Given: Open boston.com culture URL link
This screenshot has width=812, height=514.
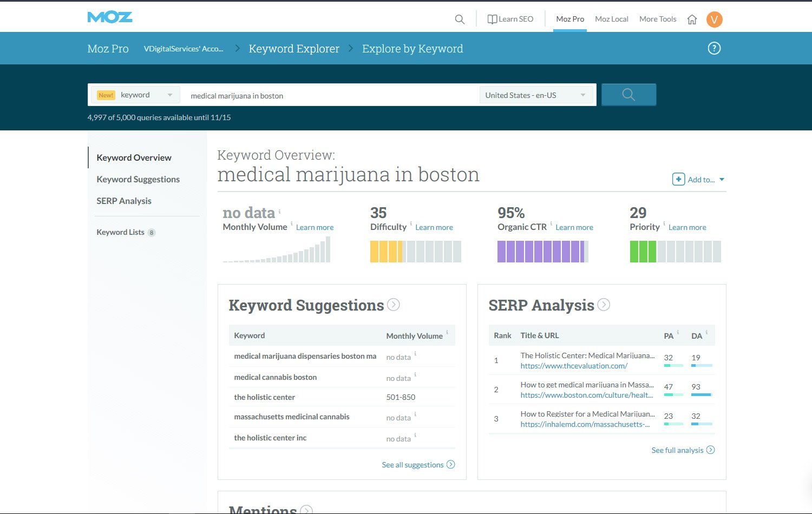Looking at the screenshot, I should click(587, 395).
